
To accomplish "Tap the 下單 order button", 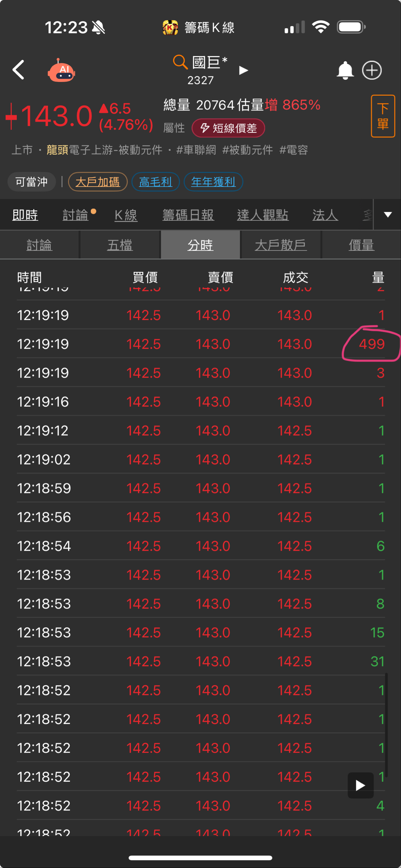I will point(383,116).
